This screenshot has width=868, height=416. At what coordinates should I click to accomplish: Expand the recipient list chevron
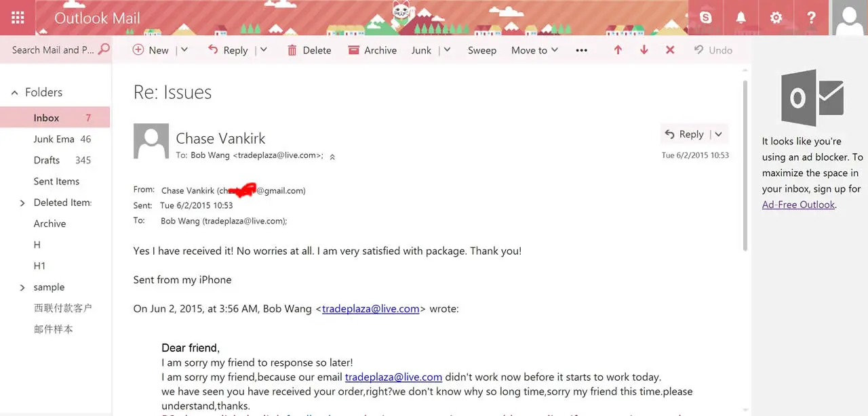(332, 157)
